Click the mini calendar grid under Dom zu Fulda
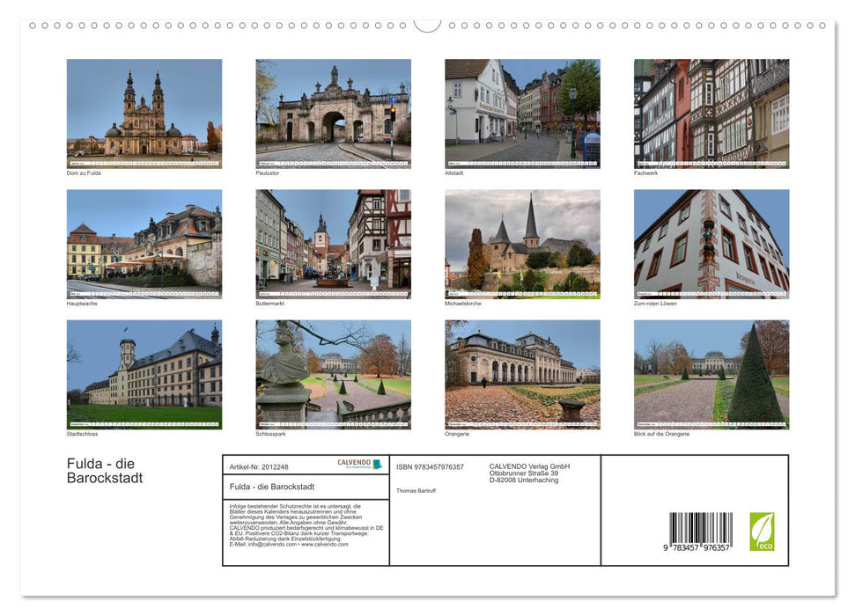This screenshot has width=855, height=616. tap(144, 164)
